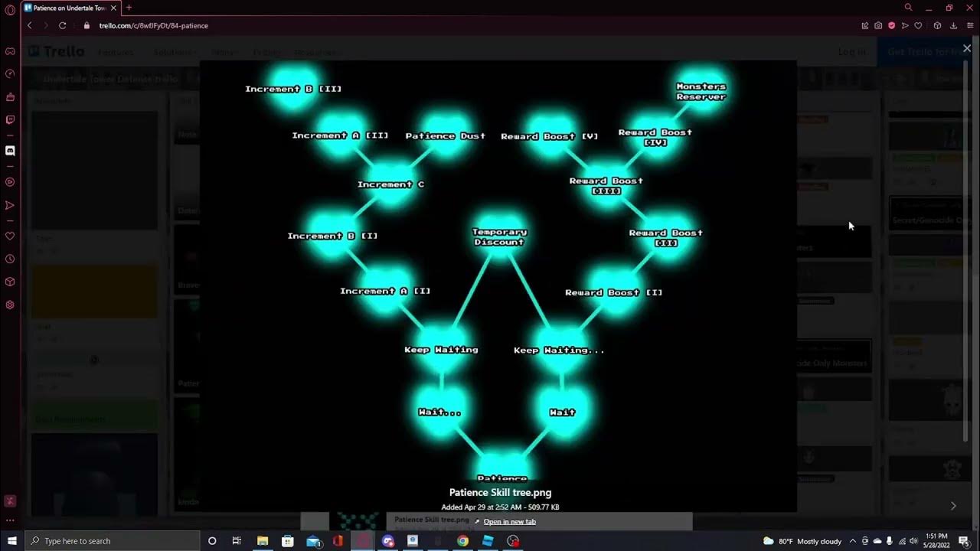This screenshot has height=551, width=980.
Task: Click the site security padlock icon
Action: click(x=86, y=25)
